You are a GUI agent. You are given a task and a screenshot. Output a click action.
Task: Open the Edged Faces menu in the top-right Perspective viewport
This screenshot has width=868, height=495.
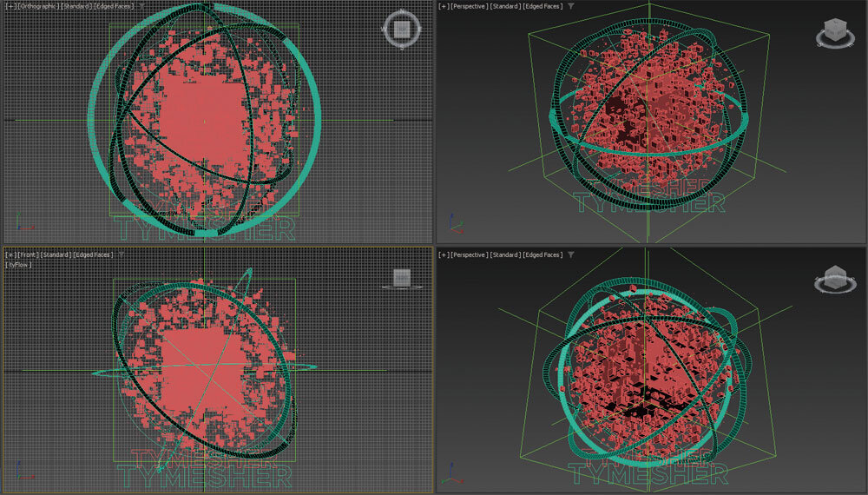[x=543, y=7]
